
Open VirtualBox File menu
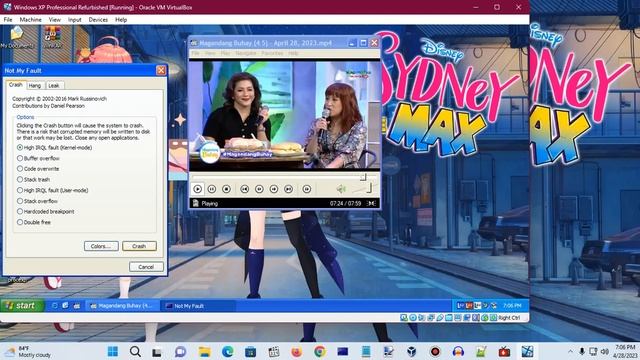[x=8, y=20]
